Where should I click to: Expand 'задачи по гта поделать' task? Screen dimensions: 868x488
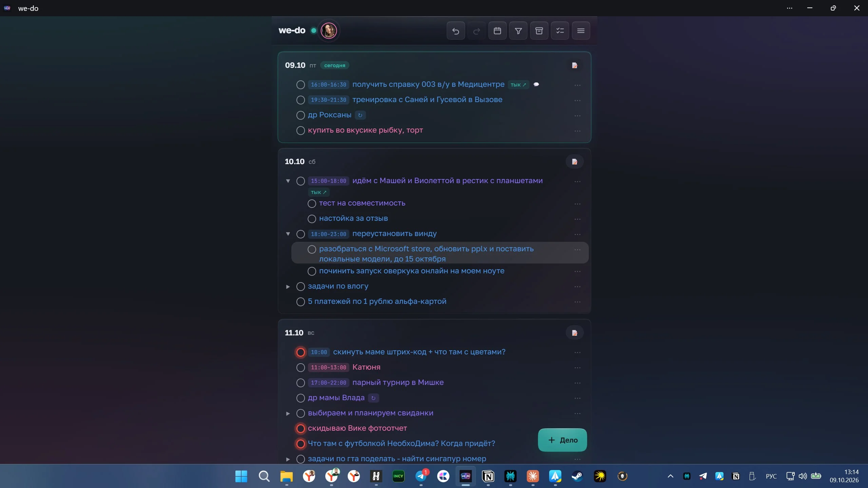[x=288, y=460]
